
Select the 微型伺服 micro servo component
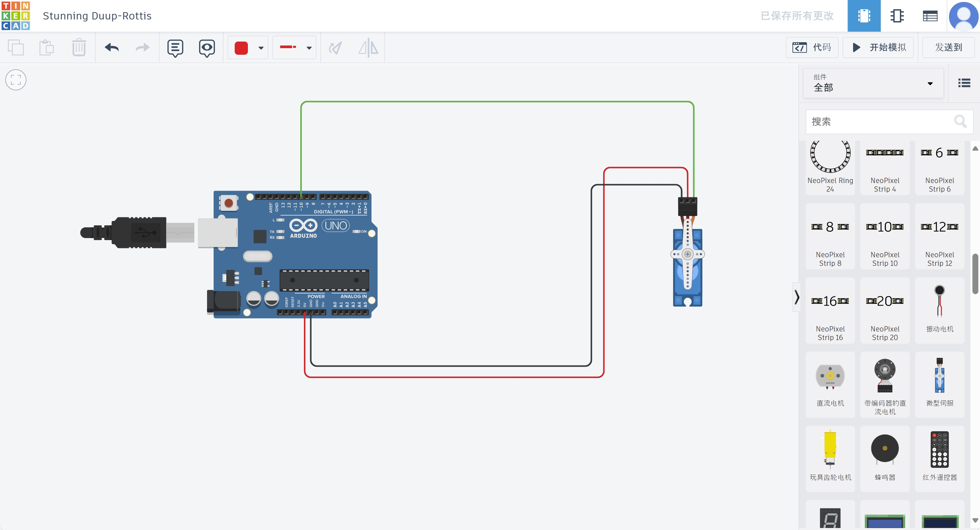pos(940,385)
